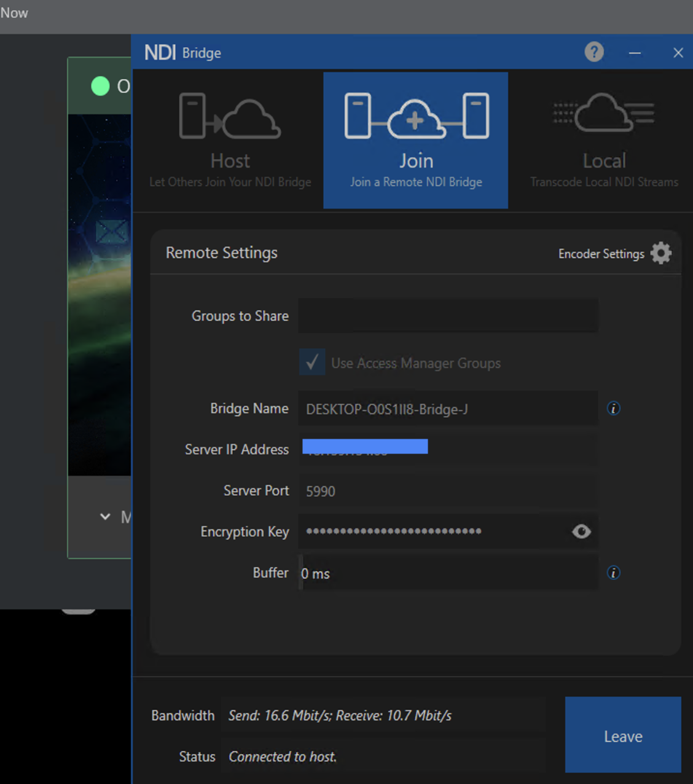Click the envelope icon in background thumbnail

112,231
